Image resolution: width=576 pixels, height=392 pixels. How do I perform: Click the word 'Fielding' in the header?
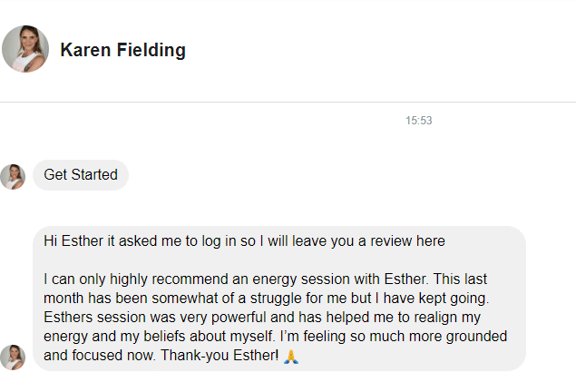click(151, 50)
